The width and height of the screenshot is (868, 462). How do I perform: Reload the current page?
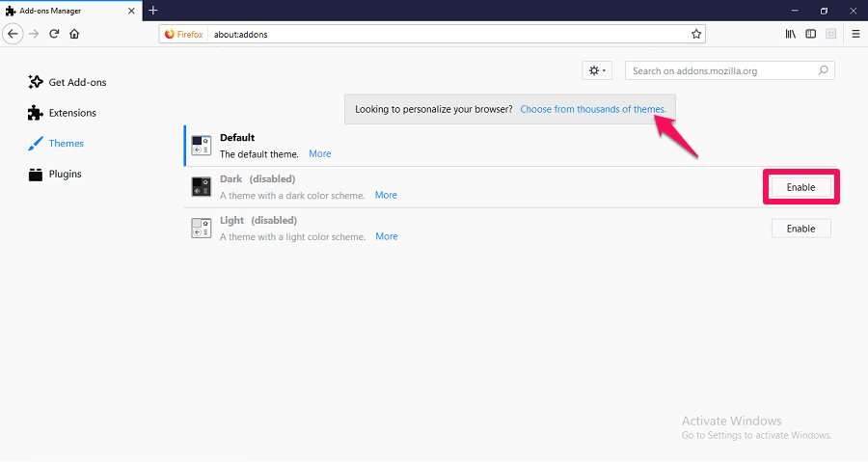(54, 34)
